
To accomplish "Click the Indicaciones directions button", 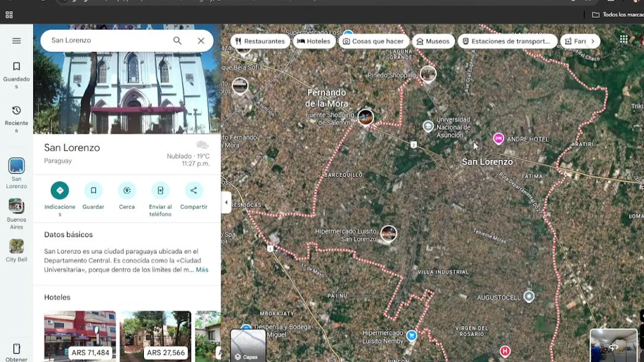I will [x=60, y=190].
